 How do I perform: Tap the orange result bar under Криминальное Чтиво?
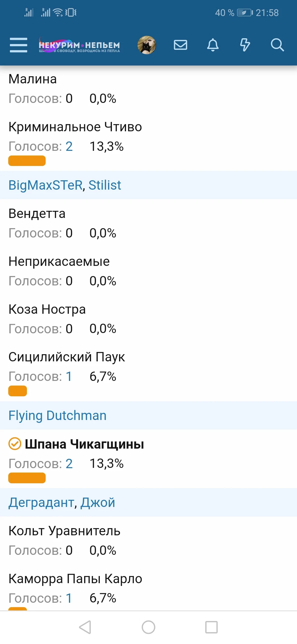[x=27, y=161]
